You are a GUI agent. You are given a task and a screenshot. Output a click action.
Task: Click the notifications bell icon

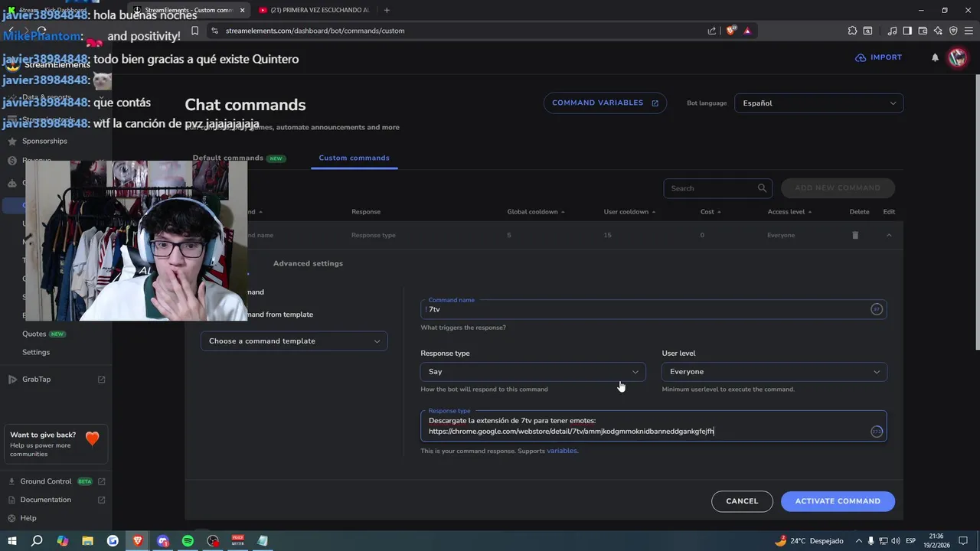[x=935, y=57]
